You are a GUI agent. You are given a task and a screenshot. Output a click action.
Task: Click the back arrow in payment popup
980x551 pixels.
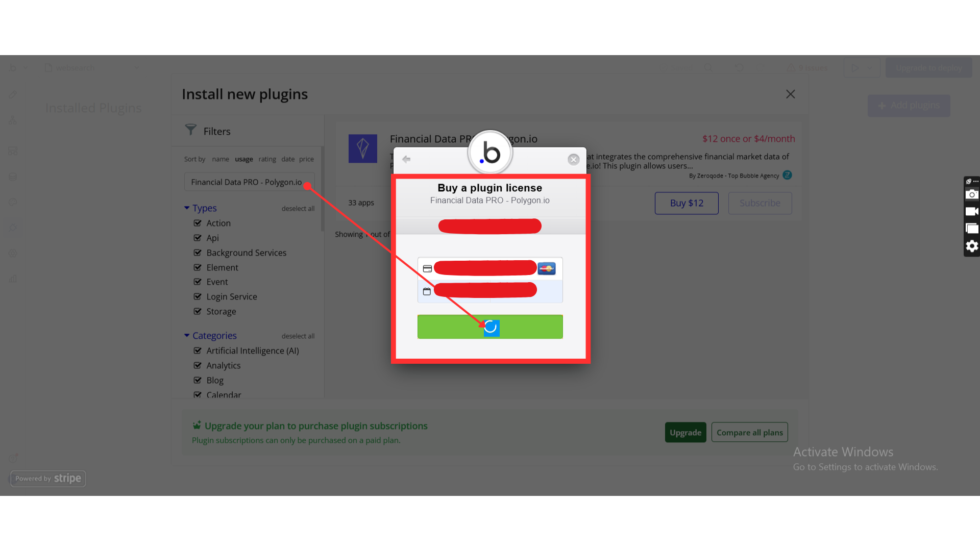click(406, 159)
